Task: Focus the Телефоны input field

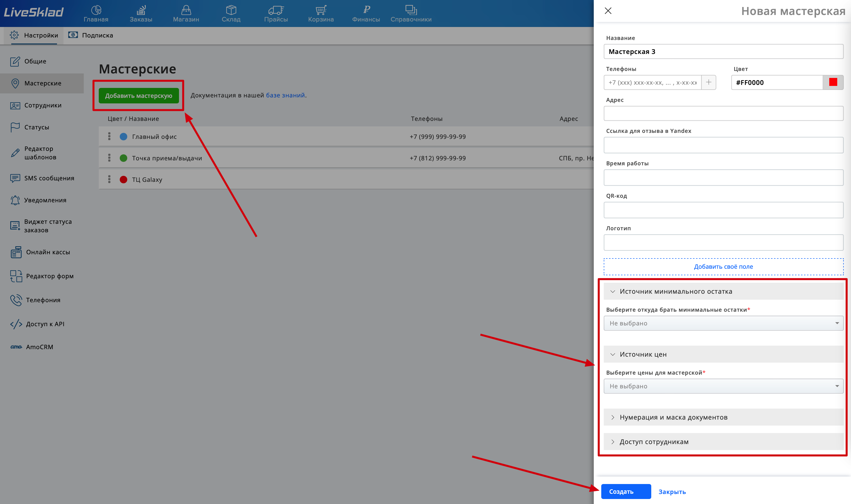Action: tap(652, 82)
